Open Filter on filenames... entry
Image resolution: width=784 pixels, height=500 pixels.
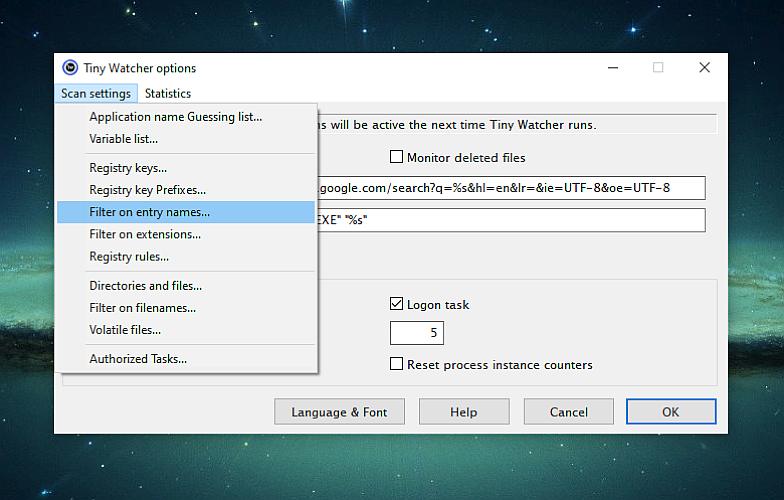pyautogui.click(x=186, y=308)
